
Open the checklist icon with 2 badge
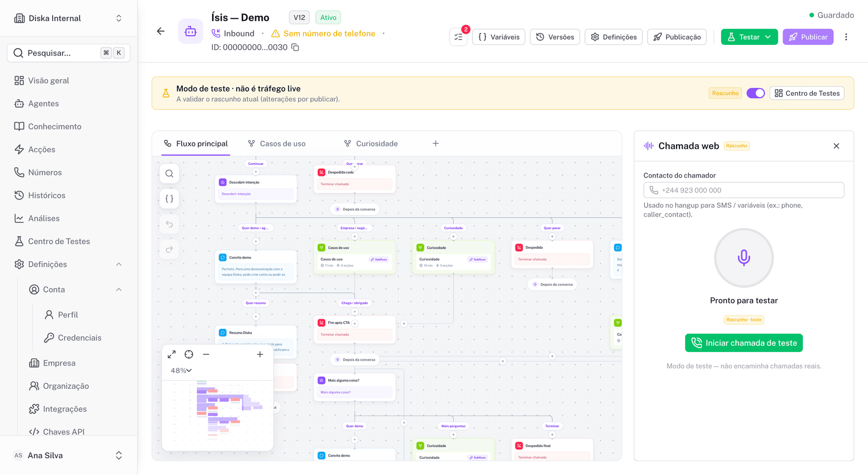point(458,37)
